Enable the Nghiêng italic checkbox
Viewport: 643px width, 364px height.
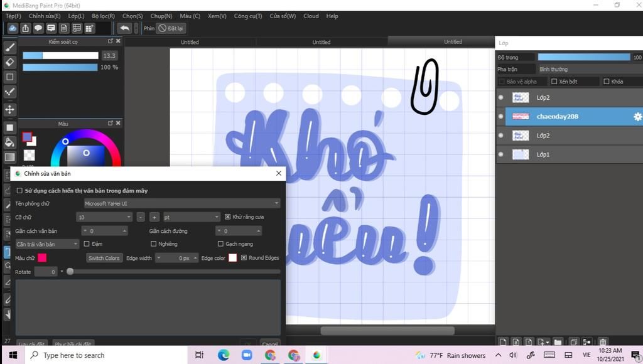(153, 244)
